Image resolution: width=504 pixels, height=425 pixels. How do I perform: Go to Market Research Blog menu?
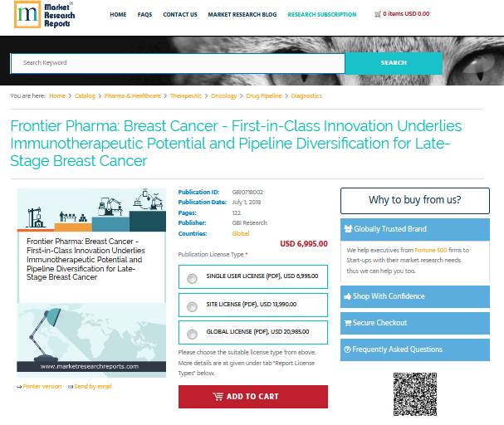coord(242,14)
